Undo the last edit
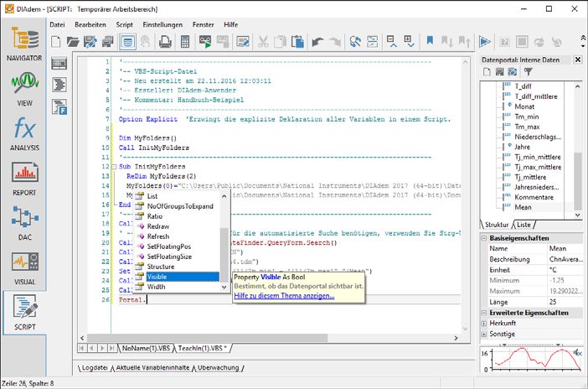 tap(317, 42)
